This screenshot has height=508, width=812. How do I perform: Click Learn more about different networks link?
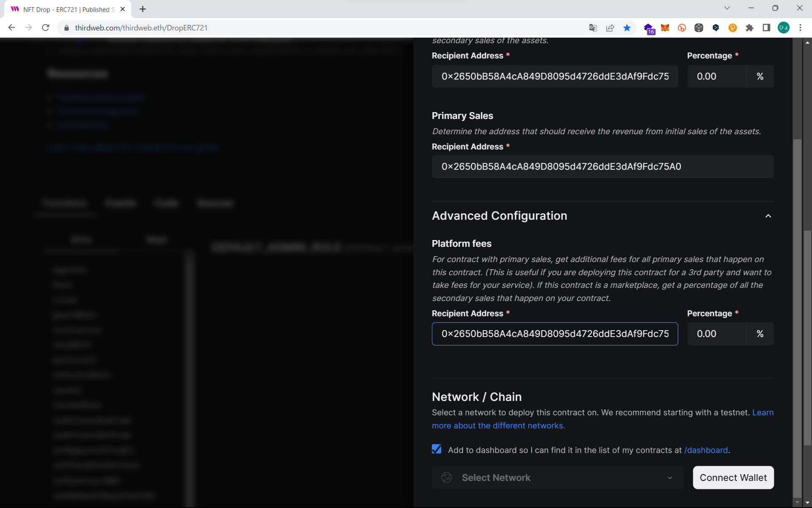pyautogui.click(x=498, y=425)
